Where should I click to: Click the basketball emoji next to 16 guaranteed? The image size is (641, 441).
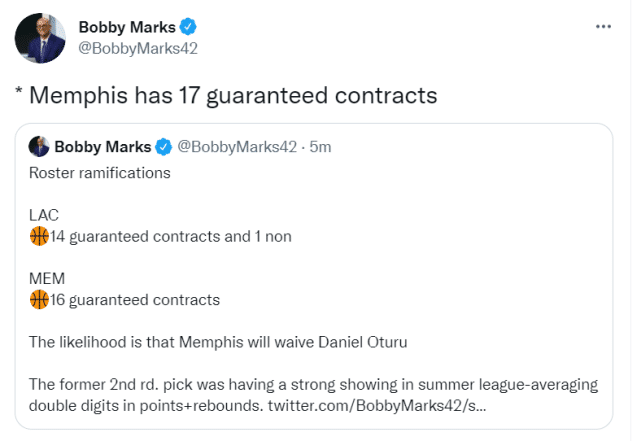[x=40, y=299]
